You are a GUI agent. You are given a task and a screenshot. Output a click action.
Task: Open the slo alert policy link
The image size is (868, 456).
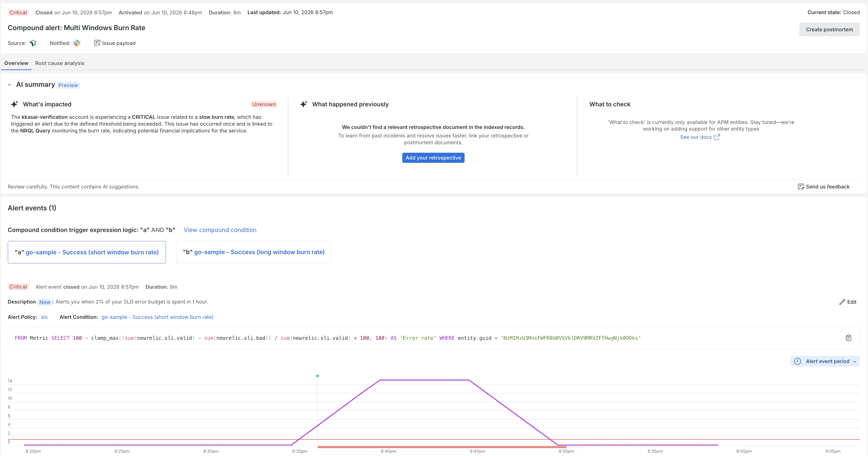pos(44,317)
